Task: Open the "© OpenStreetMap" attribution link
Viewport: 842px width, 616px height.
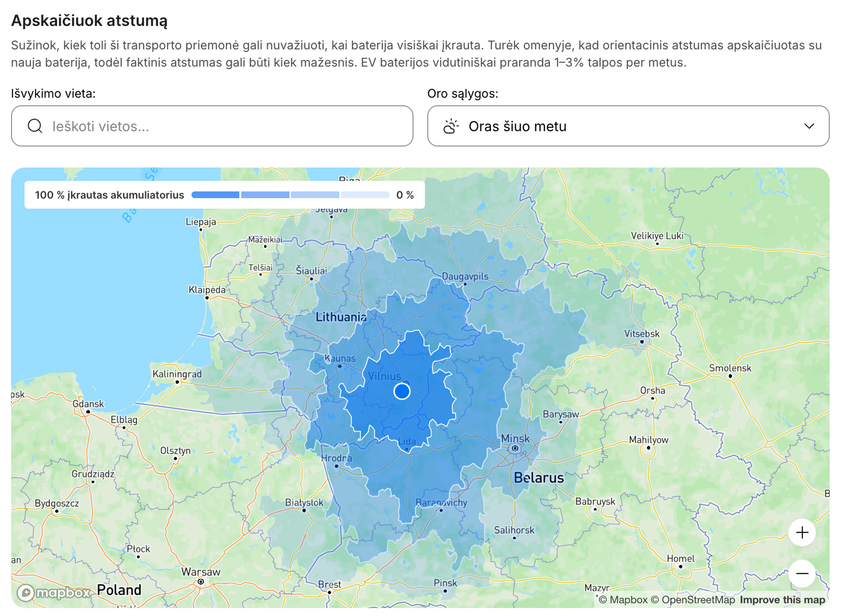Action: tap(693, 600)
